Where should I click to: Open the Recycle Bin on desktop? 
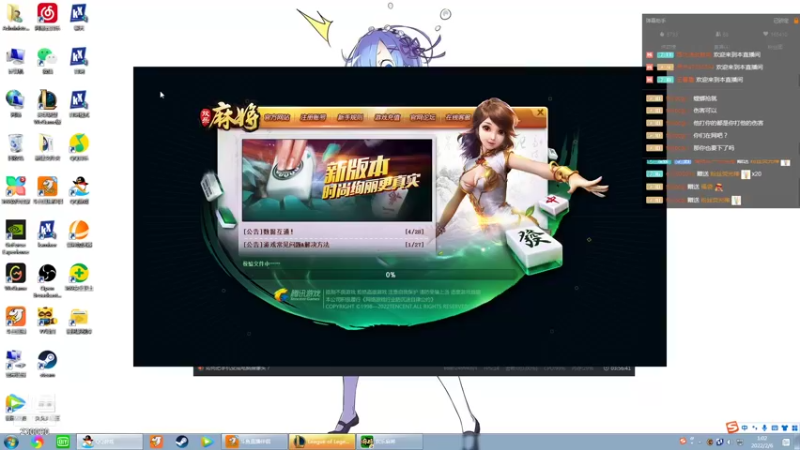(x=15, y=144)
